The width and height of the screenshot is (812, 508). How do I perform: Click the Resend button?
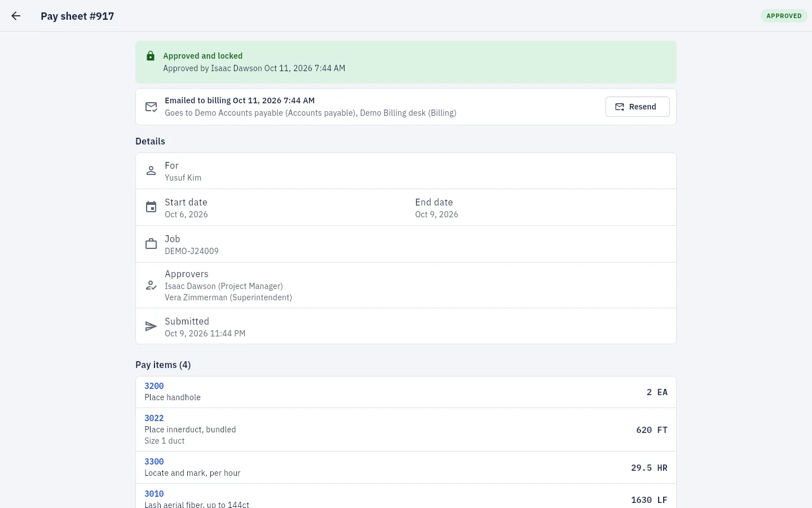point(637,107)
